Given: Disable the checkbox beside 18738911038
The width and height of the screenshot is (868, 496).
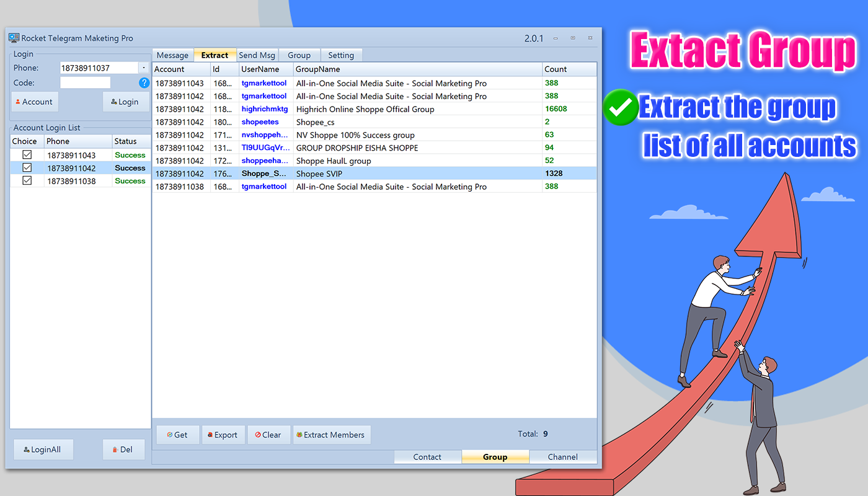Looking at the screenshot, I should [27, 180].
